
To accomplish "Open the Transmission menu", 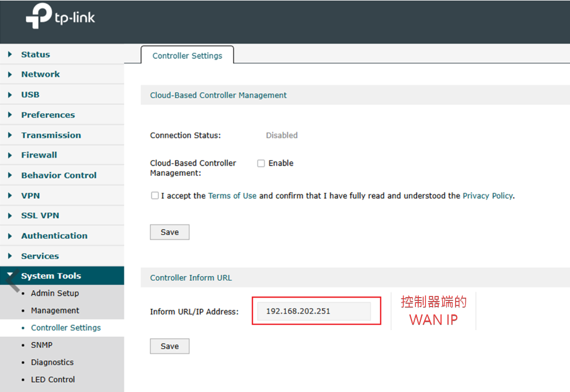I will click(x=51, y=135).
